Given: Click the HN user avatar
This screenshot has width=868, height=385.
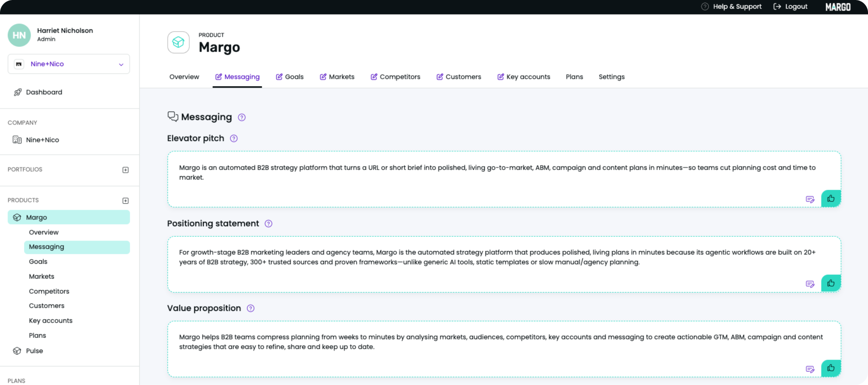Looking at the screenshot, I should 19,35.
